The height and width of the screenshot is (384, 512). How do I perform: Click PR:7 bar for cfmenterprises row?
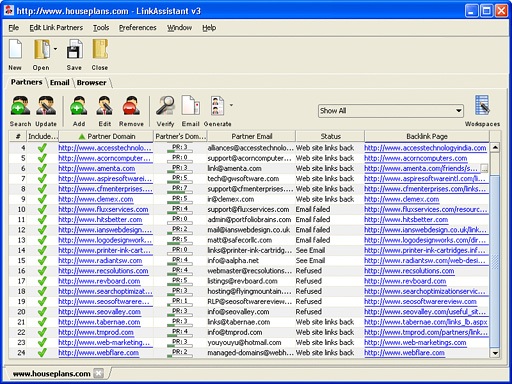coord(180,189)
